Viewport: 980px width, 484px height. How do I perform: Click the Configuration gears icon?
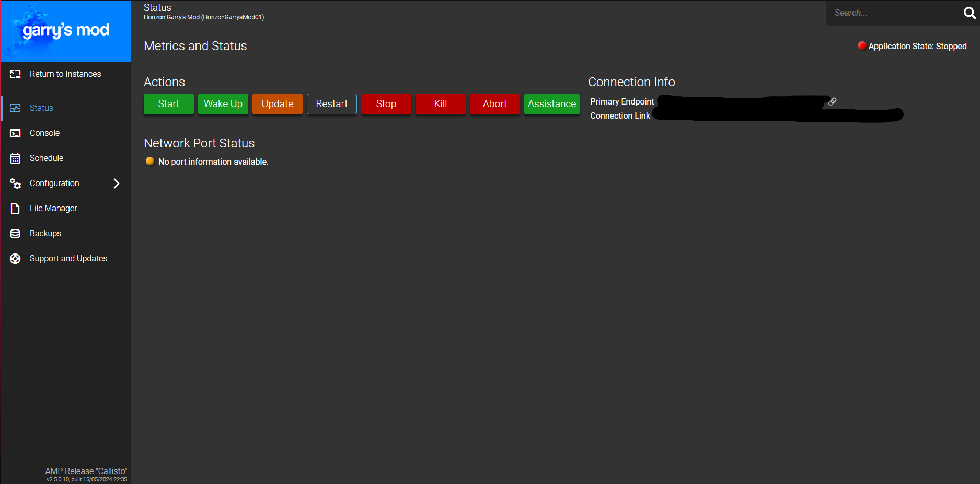tap(15, 183)
